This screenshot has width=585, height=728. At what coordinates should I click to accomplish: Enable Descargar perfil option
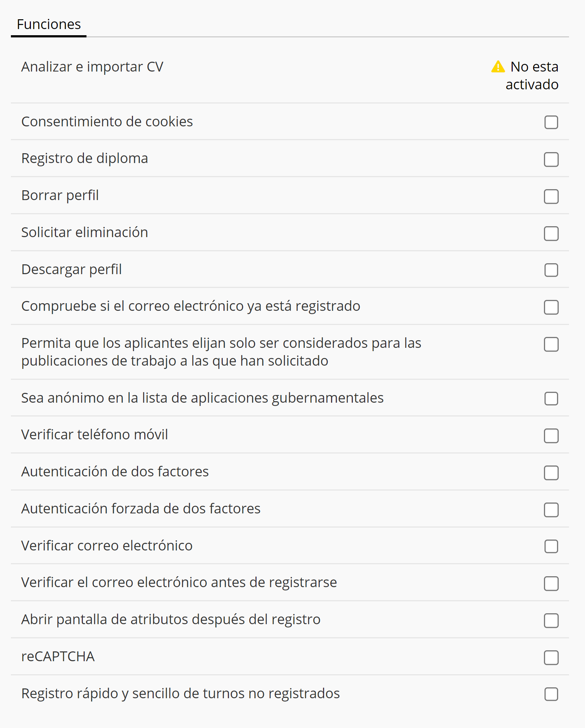pyautogui.click(x=551, y=270)
